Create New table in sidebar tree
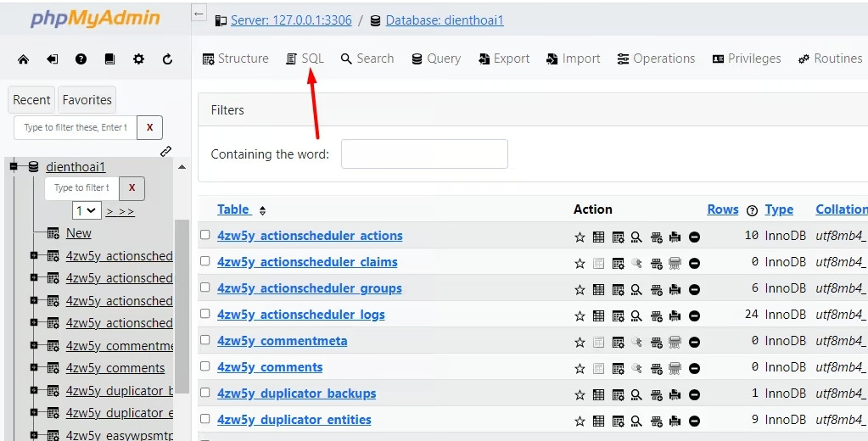This screenshot has height=441, width=868. [79, 233]
